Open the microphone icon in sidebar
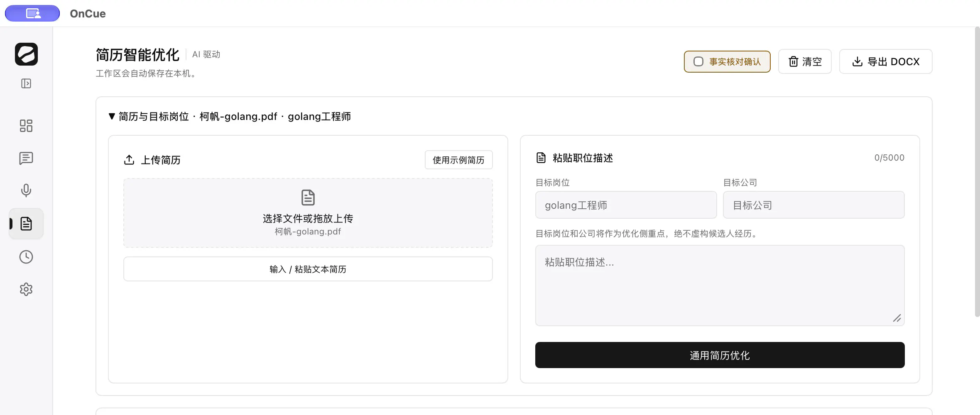980x415 pixels. [26, 190]
